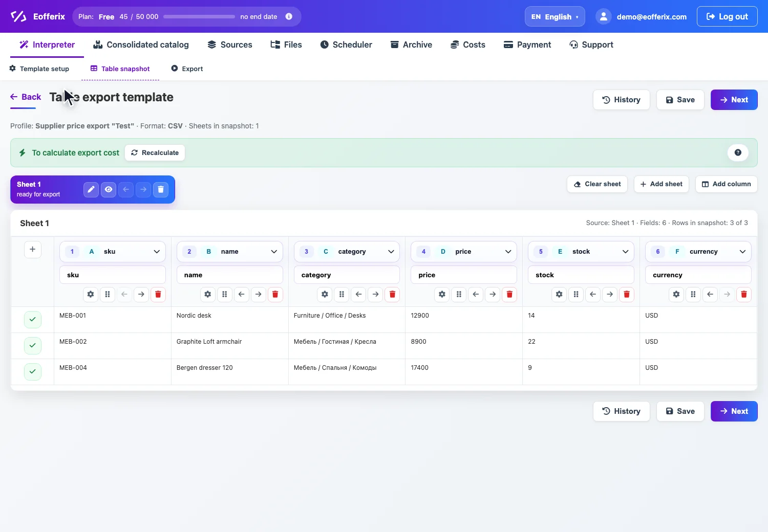Image resolution: width=768 pixels, height=532 pixels.
Task: Open settings gear for sku column
Action: coord(91,294)
